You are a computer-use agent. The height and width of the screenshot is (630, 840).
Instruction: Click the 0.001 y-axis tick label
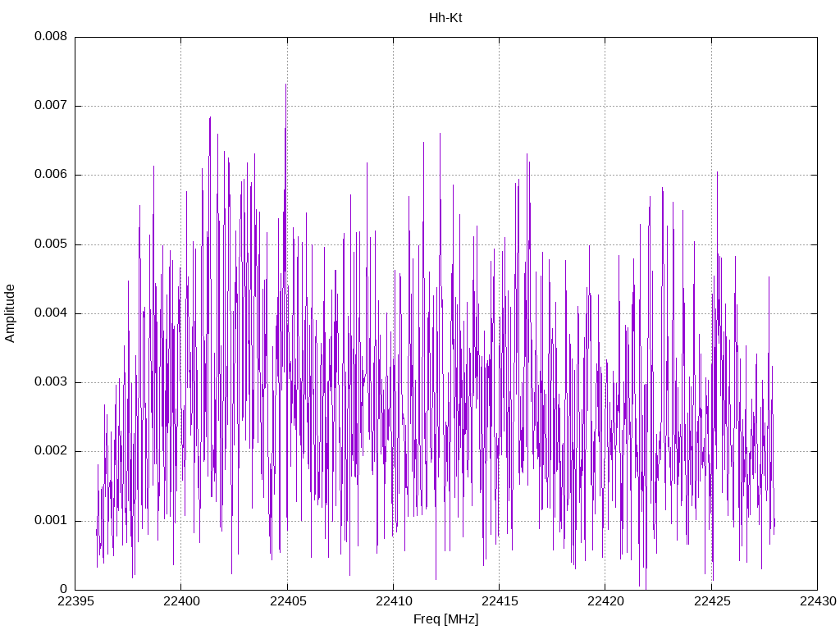point(51,521)
